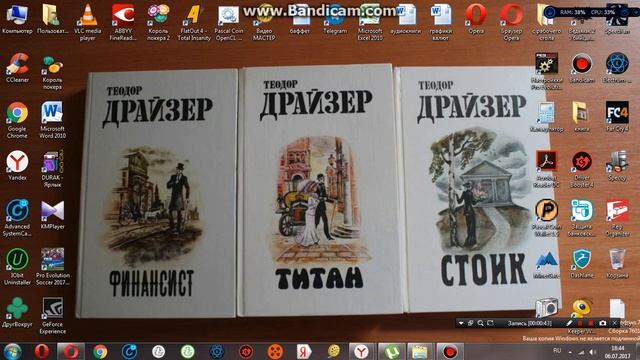
Task: Take a screenshot with the recording bar camera icon
Action: click(x=602, y=323)
